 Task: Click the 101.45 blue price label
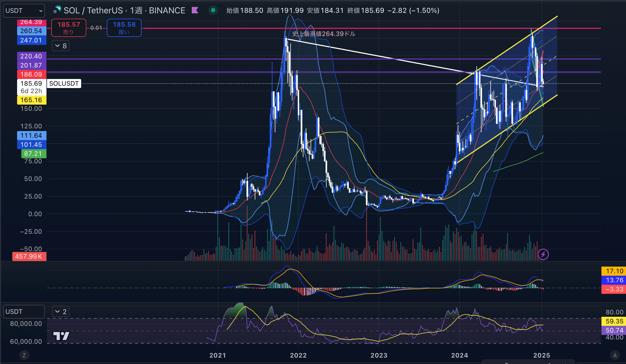32,145
